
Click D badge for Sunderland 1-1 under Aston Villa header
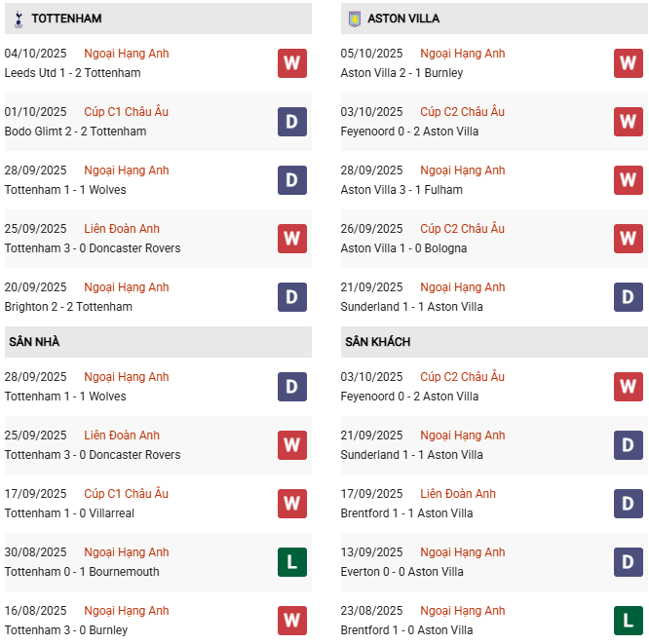(x=628, y=297)
